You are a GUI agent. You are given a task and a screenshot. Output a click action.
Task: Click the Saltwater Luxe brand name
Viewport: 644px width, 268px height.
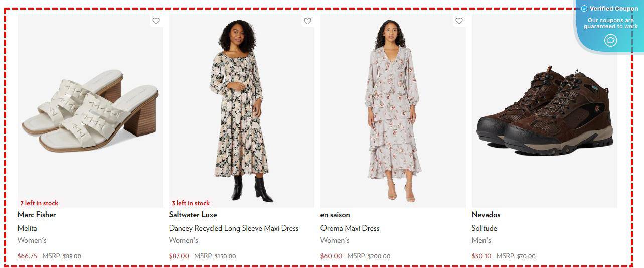point(193,215)
